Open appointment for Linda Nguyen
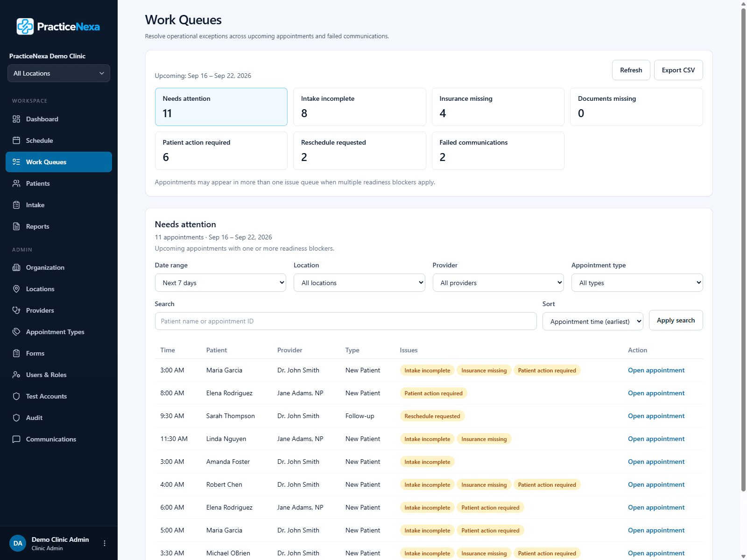The width and height of the screenshot is (747, 560). click(x=656, y=439)
